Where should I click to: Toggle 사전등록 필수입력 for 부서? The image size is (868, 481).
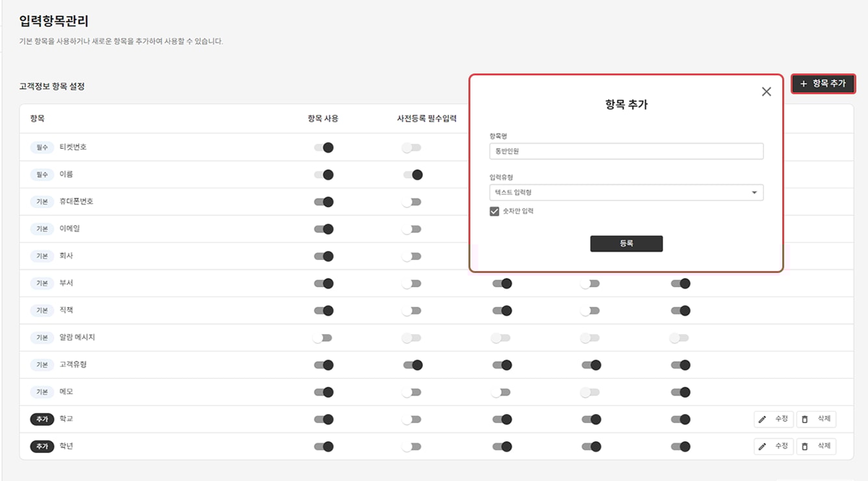coord(411,283)
